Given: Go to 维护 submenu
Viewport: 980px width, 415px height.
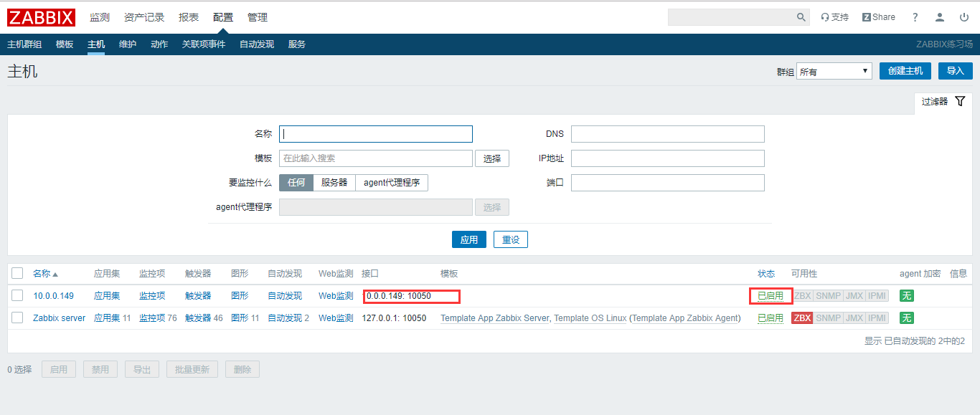Looking at the screenshot, I should (128, 44).
